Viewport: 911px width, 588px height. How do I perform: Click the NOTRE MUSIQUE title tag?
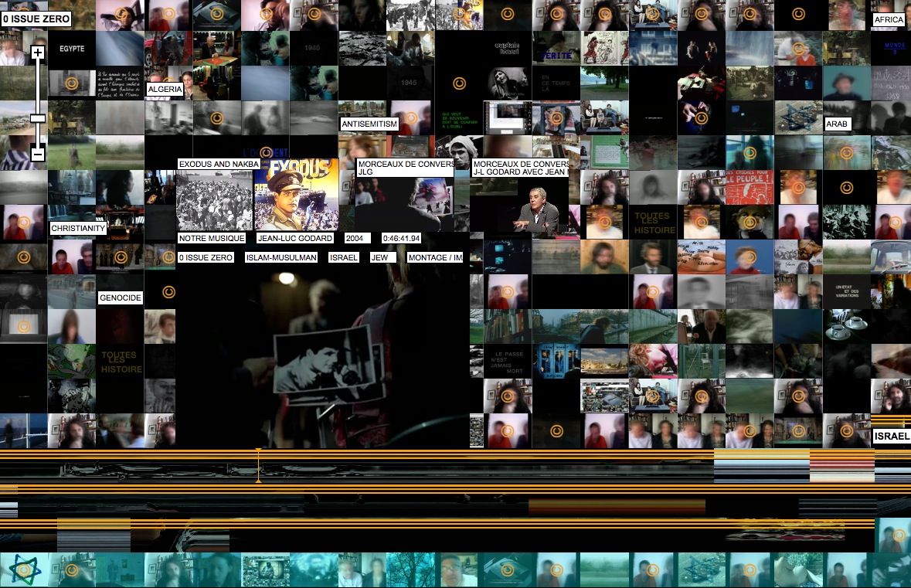[212, 238]
